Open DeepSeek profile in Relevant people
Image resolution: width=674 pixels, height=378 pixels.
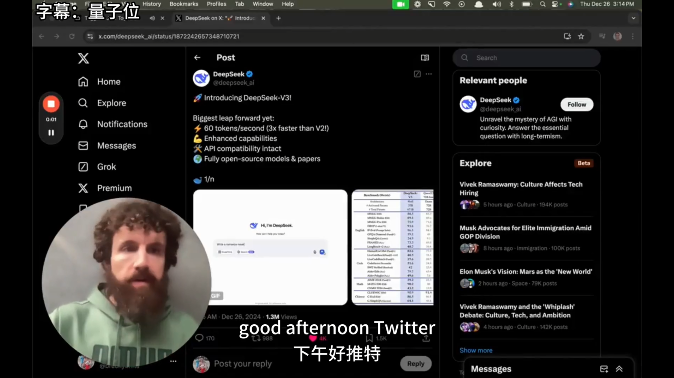[x=496, y=100]
